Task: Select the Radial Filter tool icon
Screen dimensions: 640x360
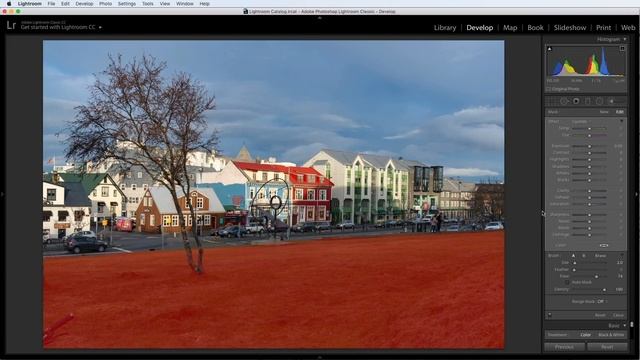Action: 599,101
